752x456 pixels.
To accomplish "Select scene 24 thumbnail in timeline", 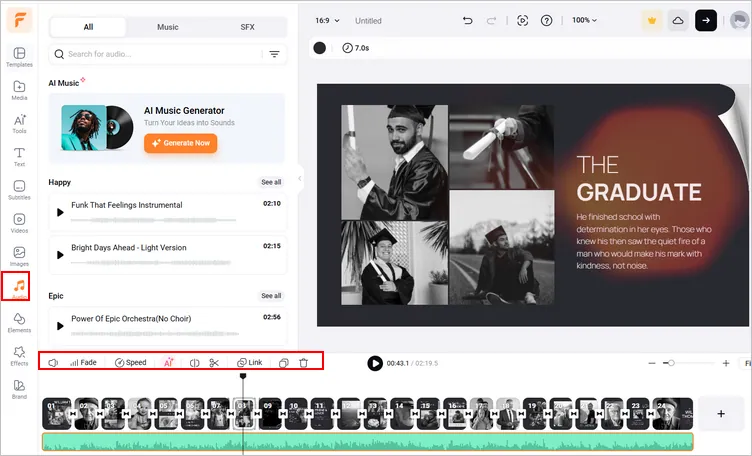I will [672, 413].
